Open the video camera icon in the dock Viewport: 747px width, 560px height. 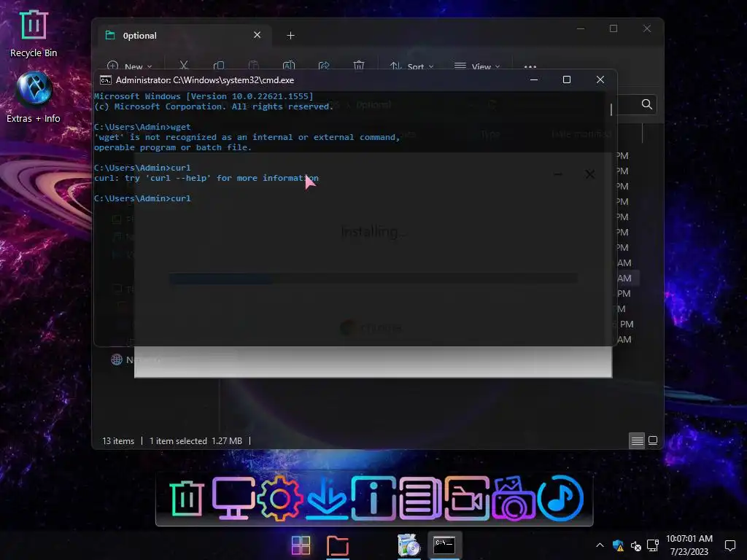(466, 498)
